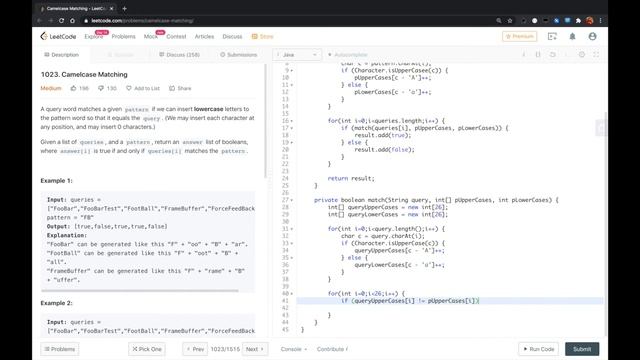Click the editor info icon
Viewport: 640px width, 360px height.
coord(524,55)
